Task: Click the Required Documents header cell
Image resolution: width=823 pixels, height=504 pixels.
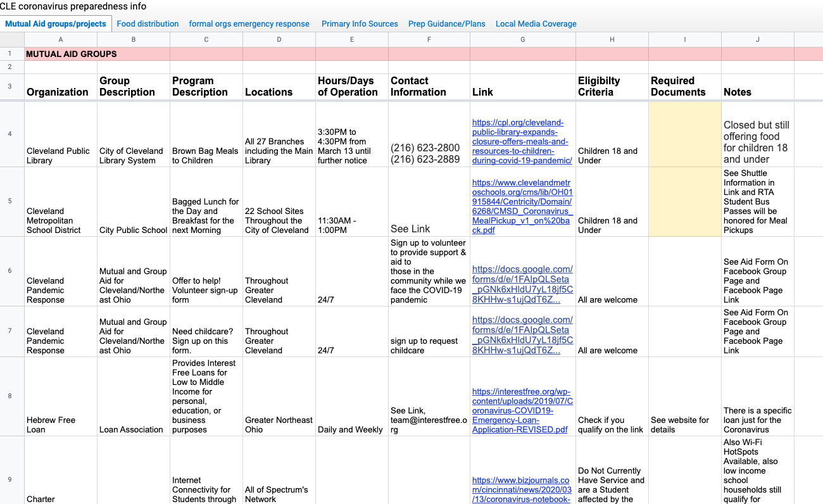Action: click(x=685, y=87)
